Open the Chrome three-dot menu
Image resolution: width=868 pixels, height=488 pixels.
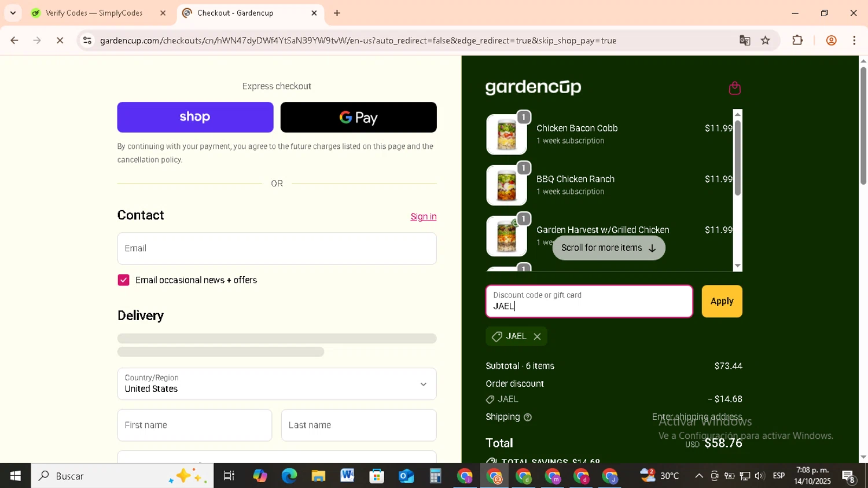point(854,41)
